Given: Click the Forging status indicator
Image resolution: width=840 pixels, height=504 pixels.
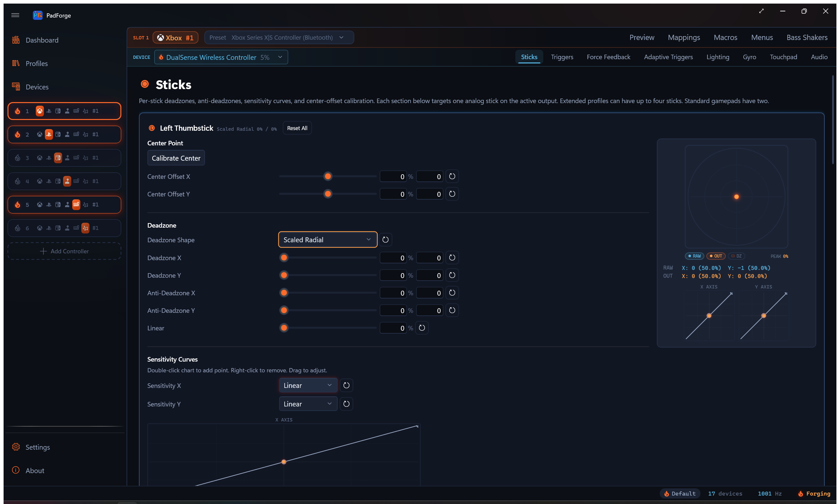Looking at the screenshot, I should (814, 494).
